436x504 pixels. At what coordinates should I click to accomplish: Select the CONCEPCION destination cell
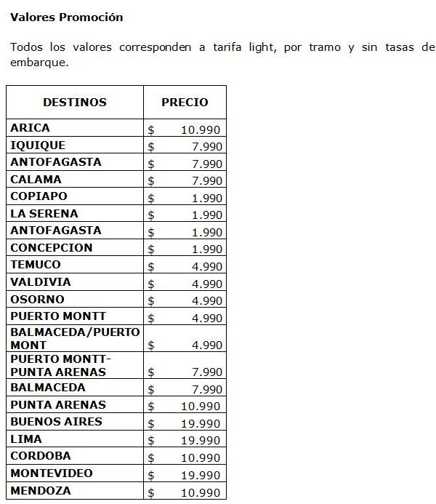75,248
